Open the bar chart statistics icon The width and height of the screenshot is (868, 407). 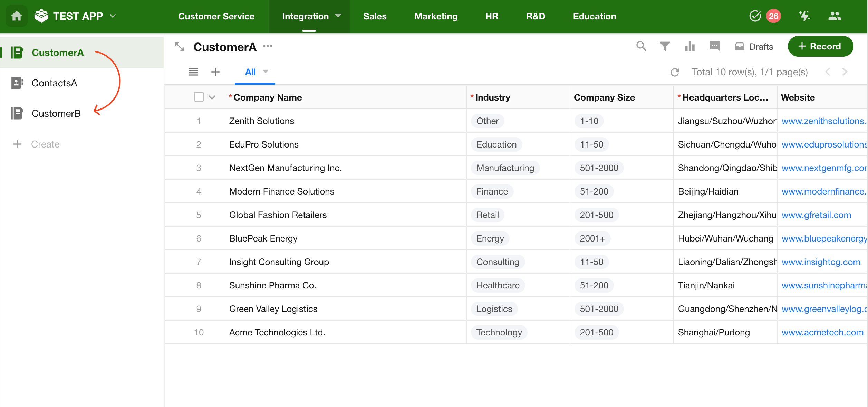pyautogui.click(x=689, y=46)
